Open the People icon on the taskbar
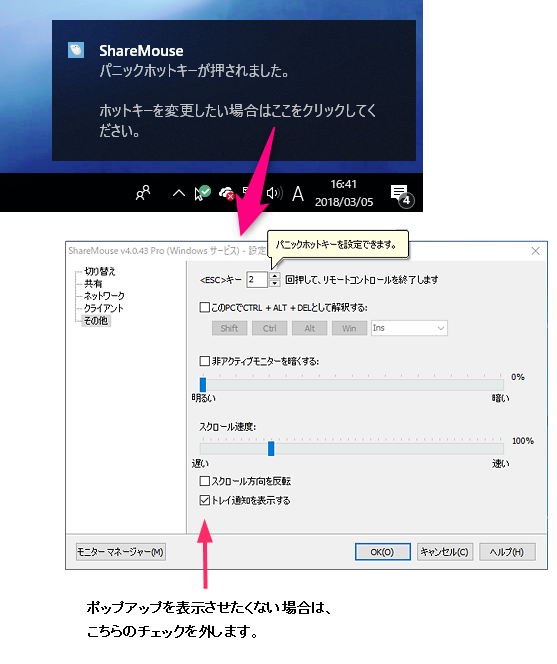The image size is (557, 664). 143,193
